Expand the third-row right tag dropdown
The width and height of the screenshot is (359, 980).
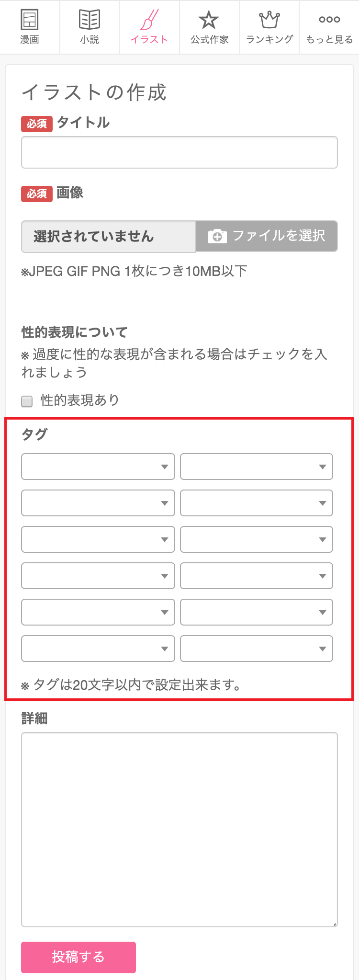tap(257, 539)
